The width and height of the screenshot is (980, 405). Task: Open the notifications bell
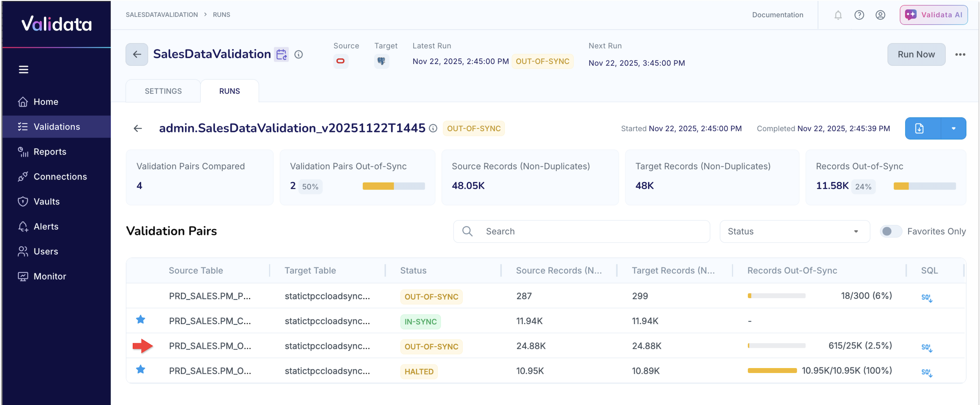[838, 15]
